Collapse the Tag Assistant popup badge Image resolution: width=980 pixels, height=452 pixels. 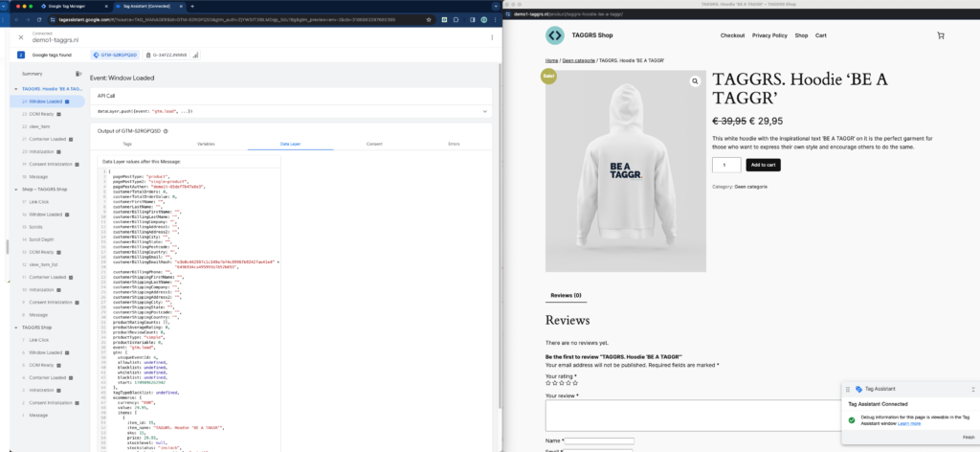972,389
